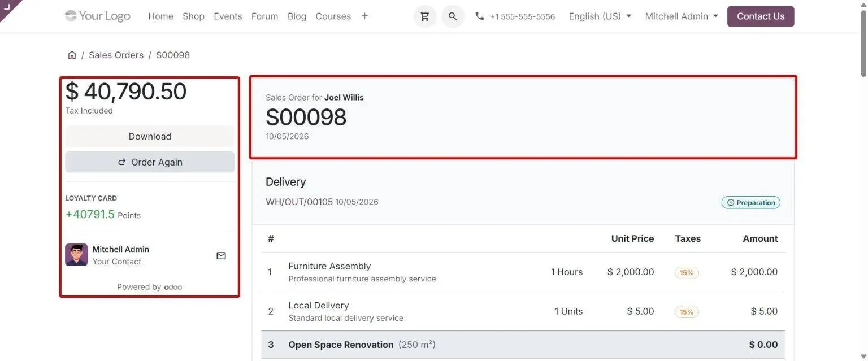The width and height of the screenshot is (868, 361).
Task: Go to Sales Orders breadcrumb link
Action: [116, 55]
